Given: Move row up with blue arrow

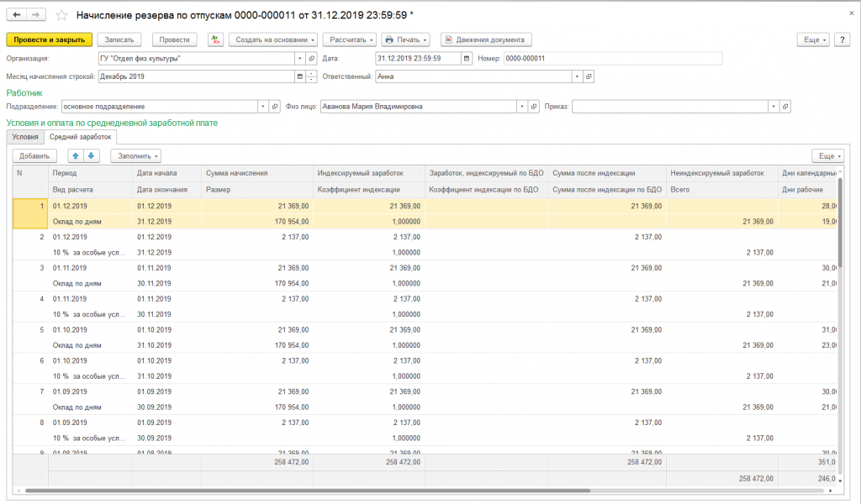Looking at the screenshot, I should click(x=76, y=155).
